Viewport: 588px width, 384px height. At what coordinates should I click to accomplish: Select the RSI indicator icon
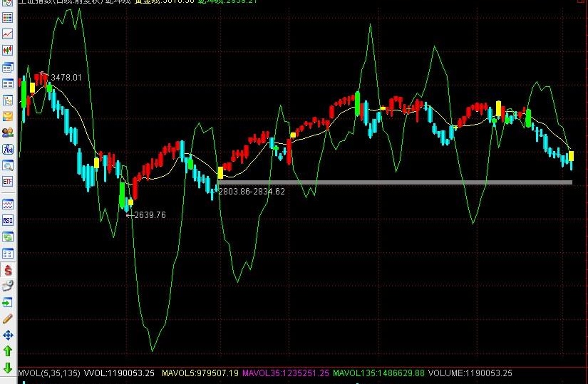pyautogui.click(x=8, y=221)
